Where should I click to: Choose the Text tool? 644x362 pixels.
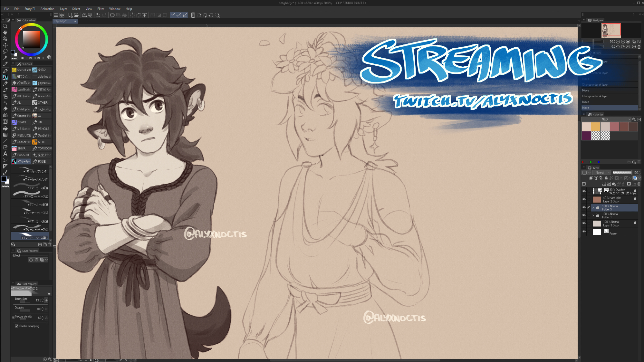point(5,154)
